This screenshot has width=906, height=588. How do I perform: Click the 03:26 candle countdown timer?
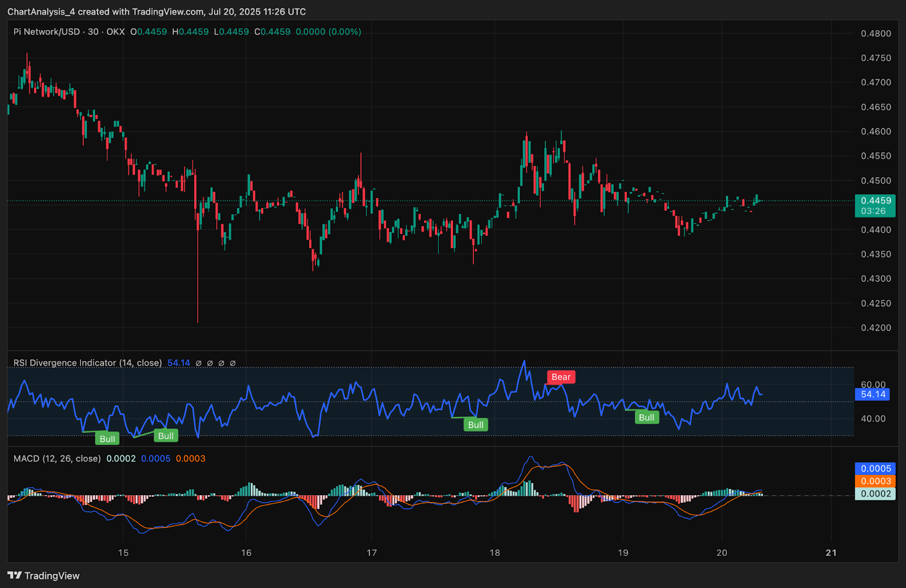click(x=873, y=211)
